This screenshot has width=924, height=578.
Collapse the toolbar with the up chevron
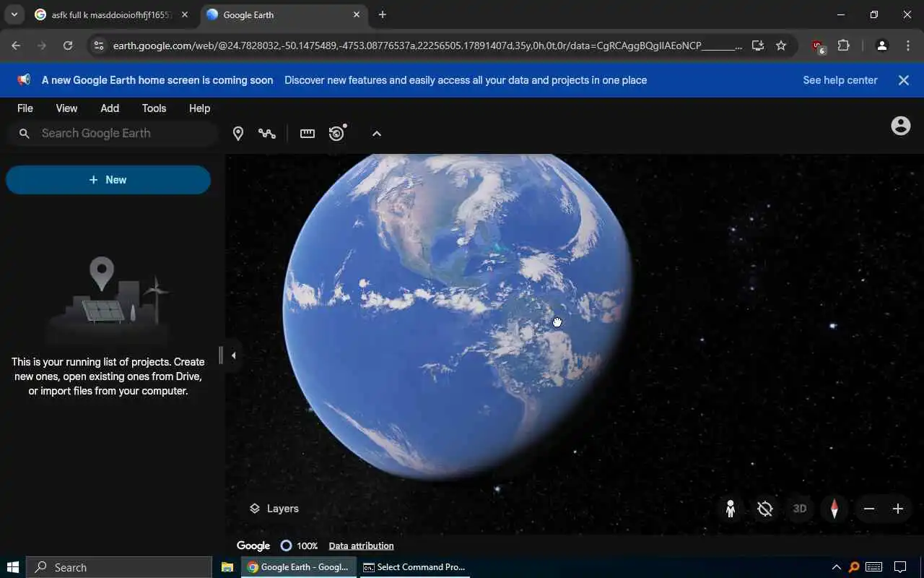[x=376, y=134]
